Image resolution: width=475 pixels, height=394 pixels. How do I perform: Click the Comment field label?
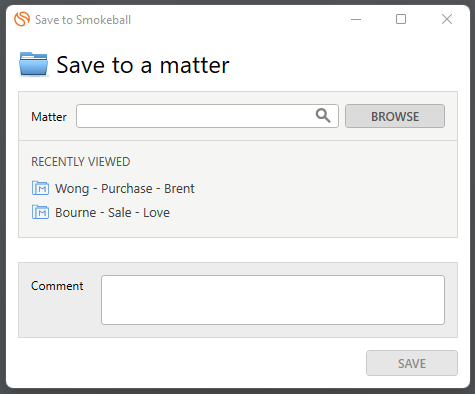[57, 286]
